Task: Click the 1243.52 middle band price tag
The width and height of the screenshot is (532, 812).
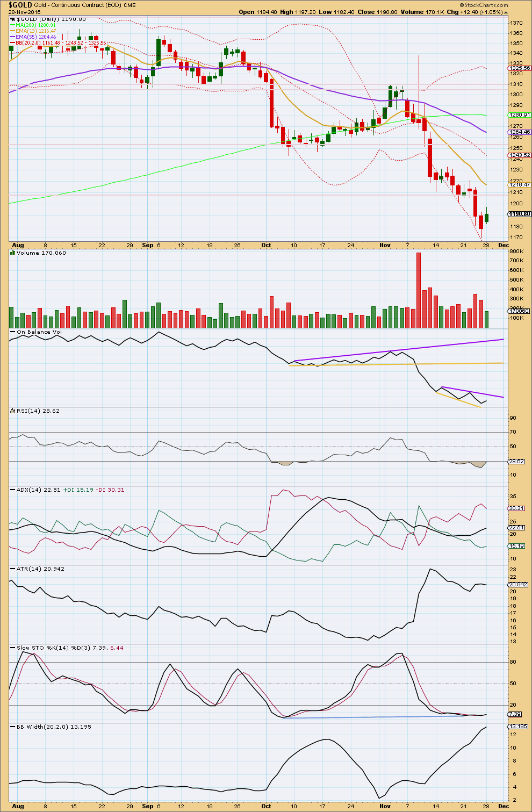Action: 520,155
